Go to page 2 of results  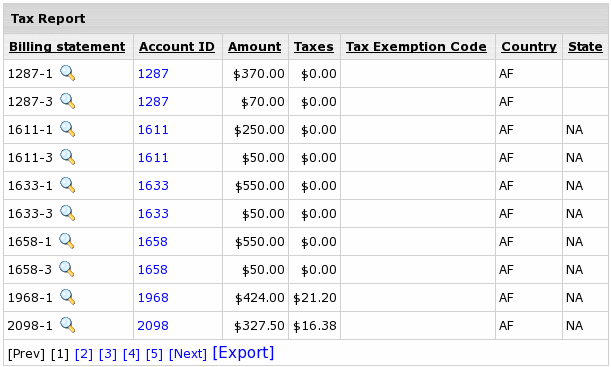84,354
